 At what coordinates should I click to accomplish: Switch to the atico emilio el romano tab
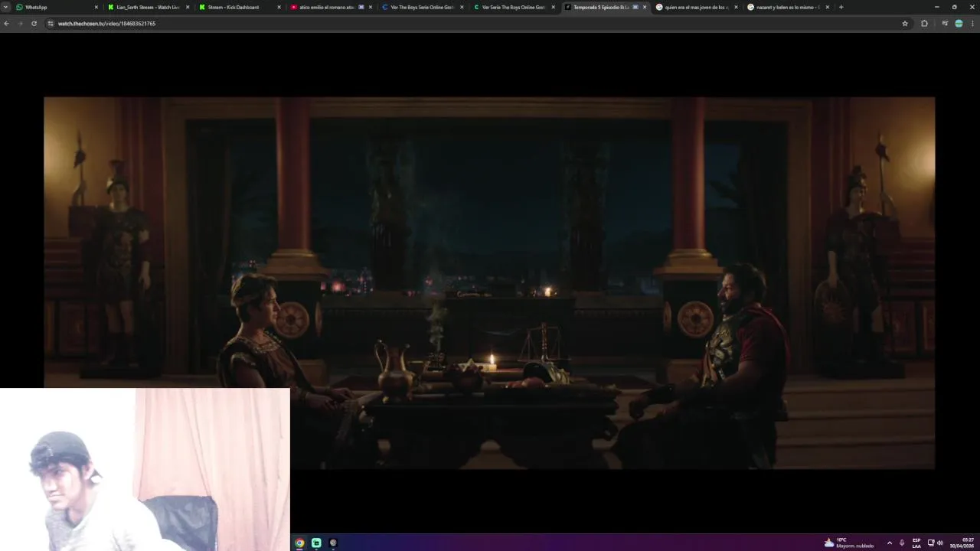click(331, 7)
